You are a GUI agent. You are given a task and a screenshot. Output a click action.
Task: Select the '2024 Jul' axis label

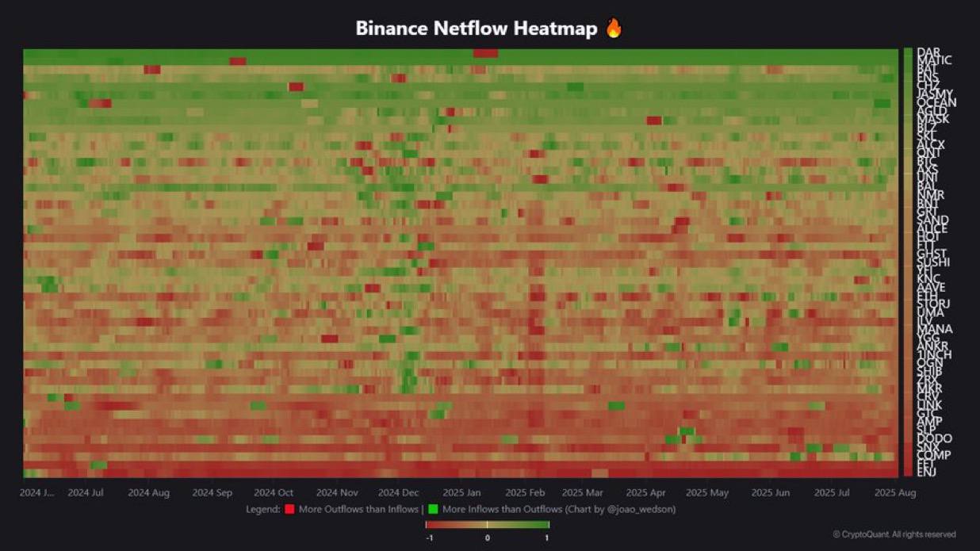[86, 492]
